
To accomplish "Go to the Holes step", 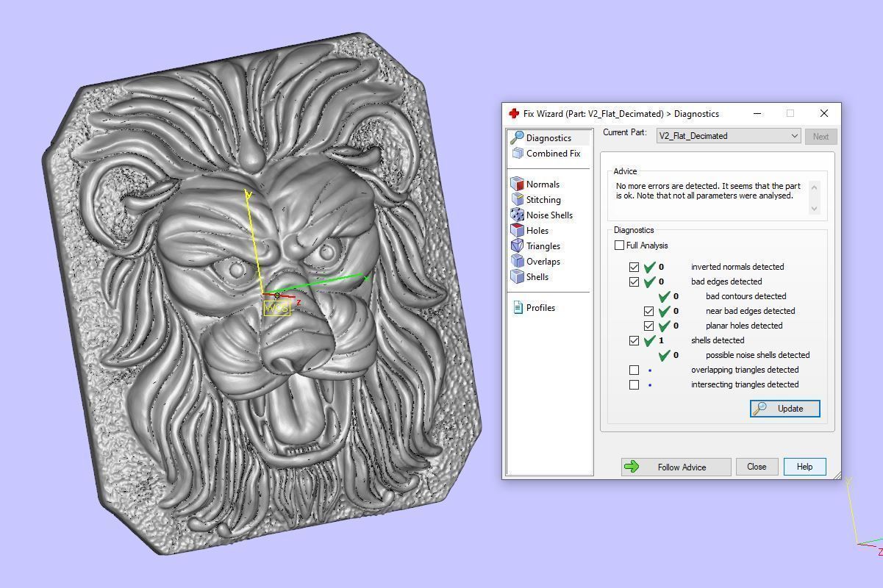I will click(537, 230).
